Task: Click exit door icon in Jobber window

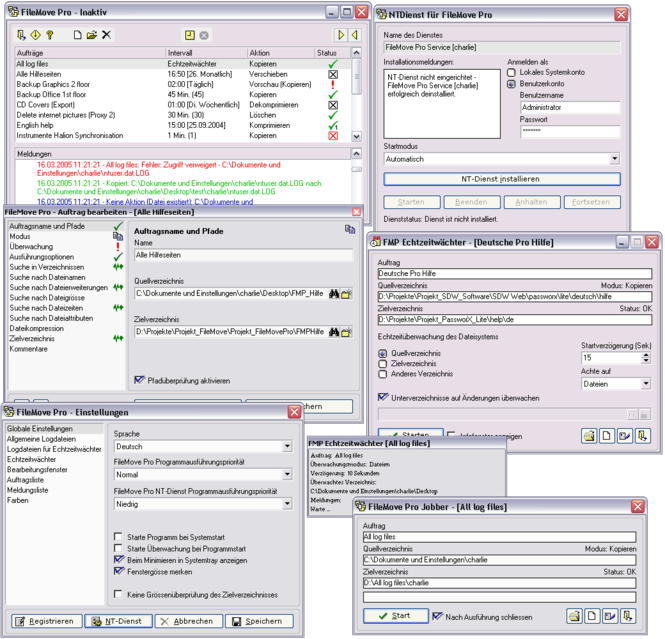Action: pos(628,616)
